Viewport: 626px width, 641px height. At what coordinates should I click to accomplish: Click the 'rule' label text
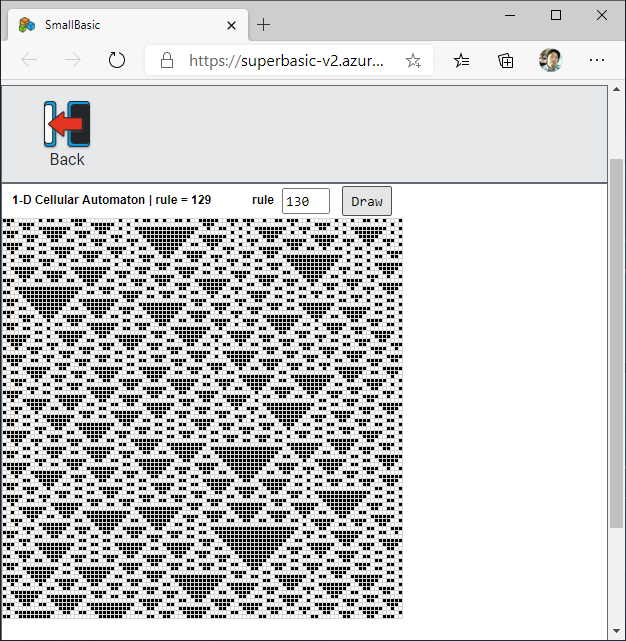point(263,200)
